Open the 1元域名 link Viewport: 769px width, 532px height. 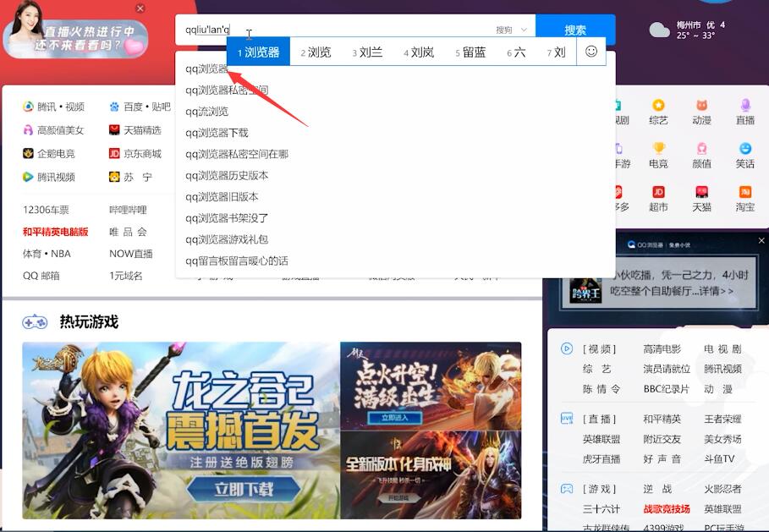[126, 276]
